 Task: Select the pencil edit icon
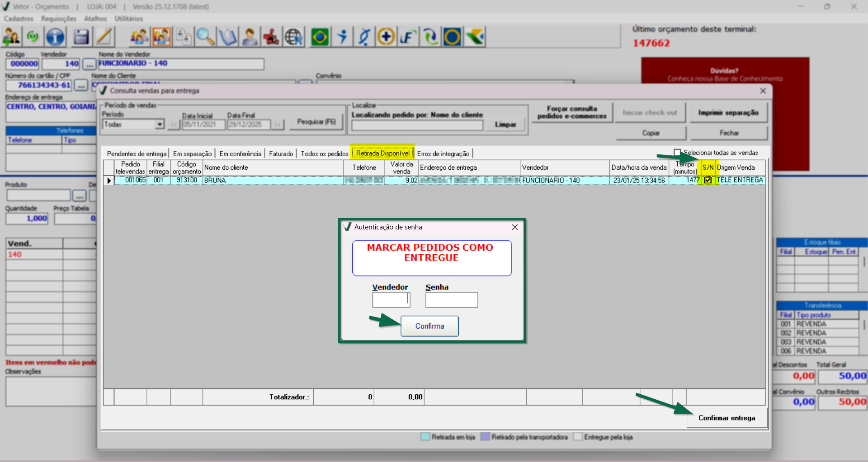point(104,37)
